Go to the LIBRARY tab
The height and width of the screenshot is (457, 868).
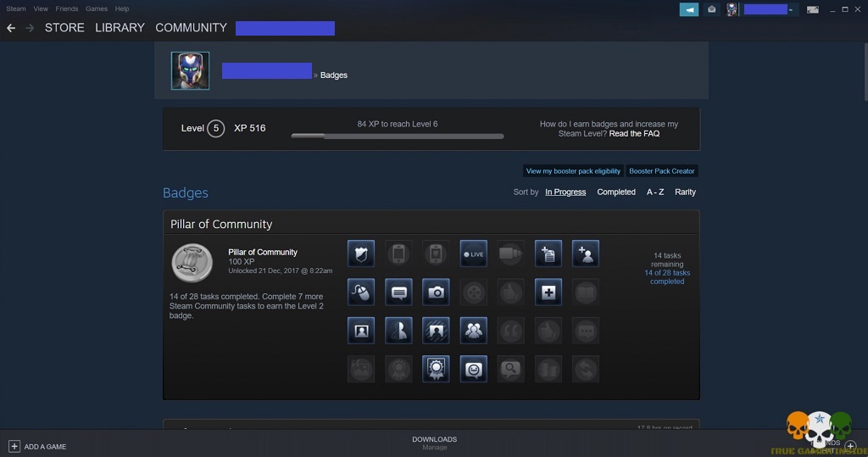tap(120, 28)
